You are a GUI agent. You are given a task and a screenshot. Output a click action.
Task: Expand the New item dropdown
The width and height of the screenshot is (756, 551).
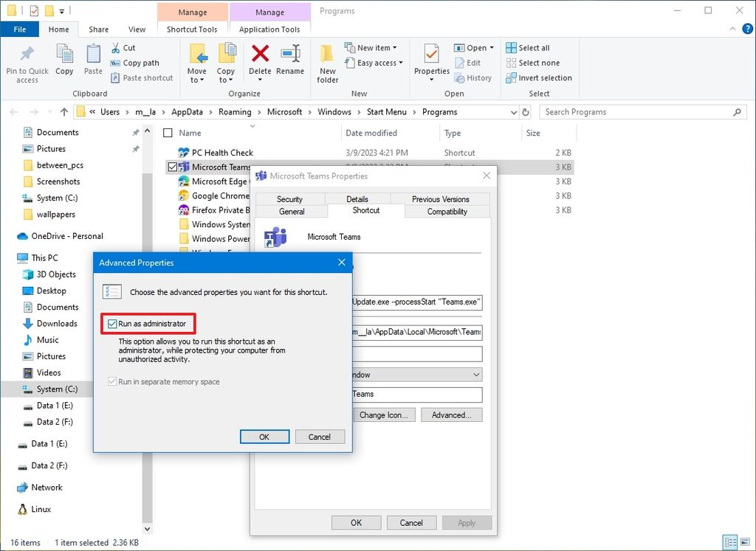(374, 46)
